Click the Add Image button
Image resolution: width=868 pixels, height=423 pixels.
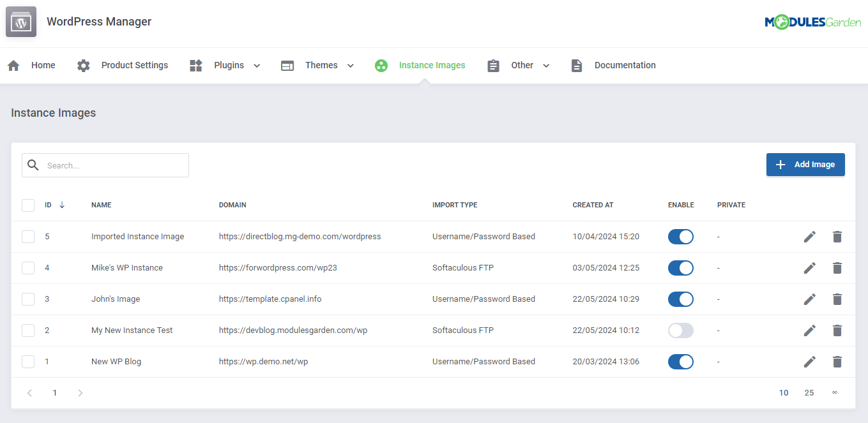805,164
